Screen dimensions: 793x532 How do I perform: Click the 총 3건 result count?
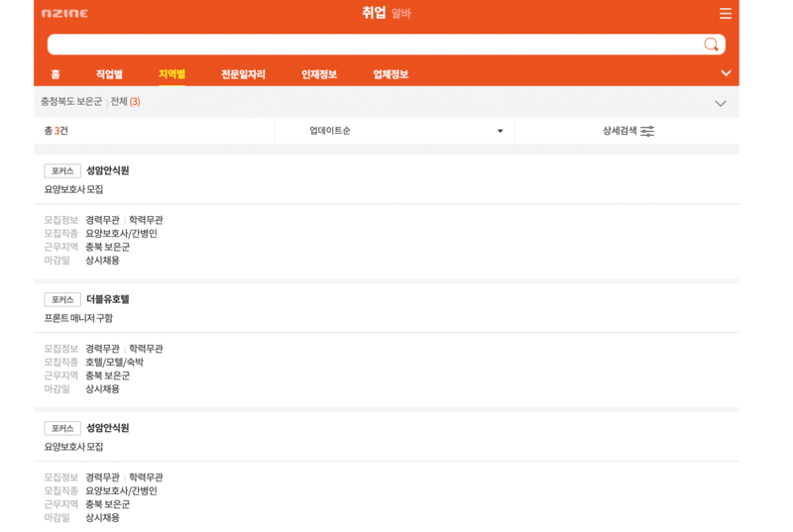(57, 131)
